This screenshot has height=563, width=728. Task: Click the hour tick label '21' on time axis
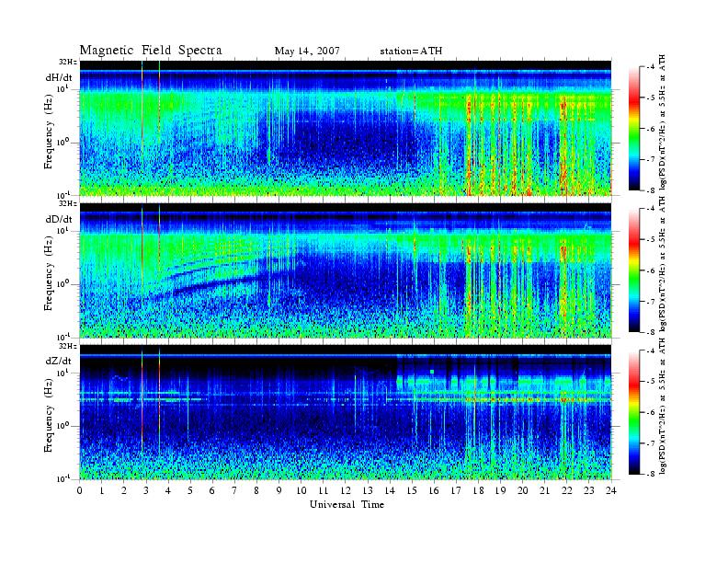pyautogui.click(x=544, y=490)
